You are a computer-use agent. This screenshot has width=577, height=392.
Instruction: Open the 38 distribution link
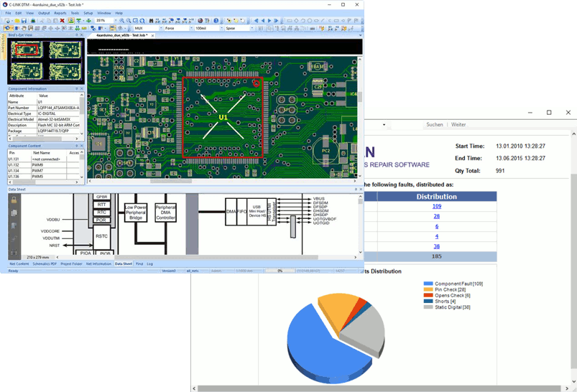click(437, 246)
